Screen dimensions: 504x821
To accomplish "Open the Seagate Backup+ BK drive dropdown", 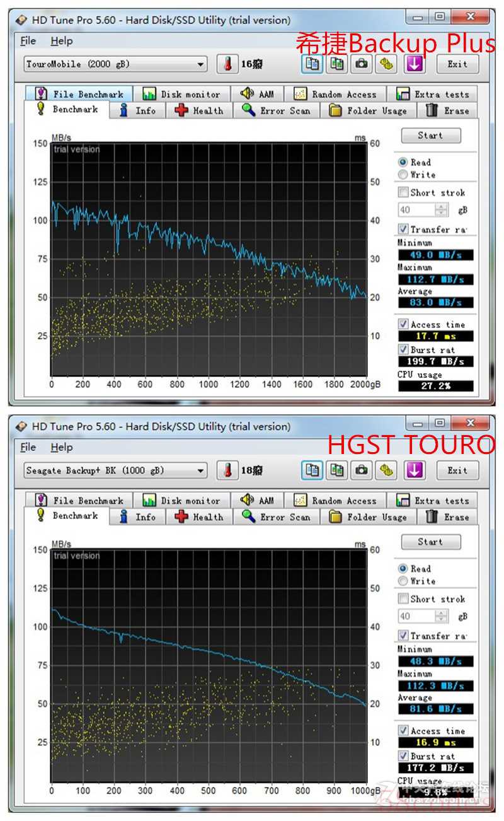I will 200,470.
